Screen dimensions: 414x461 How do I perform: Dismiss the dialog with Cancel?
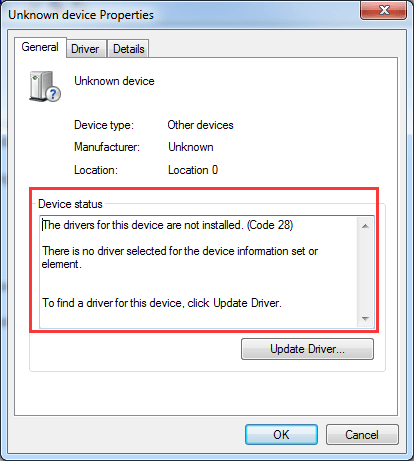[362, 435]
